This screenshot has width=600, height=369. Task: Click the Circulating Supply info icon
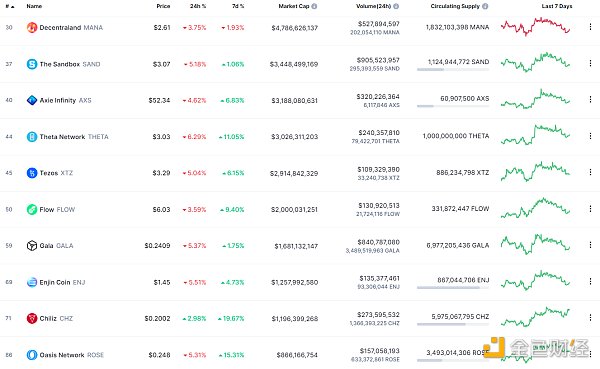tap(485, 6)
